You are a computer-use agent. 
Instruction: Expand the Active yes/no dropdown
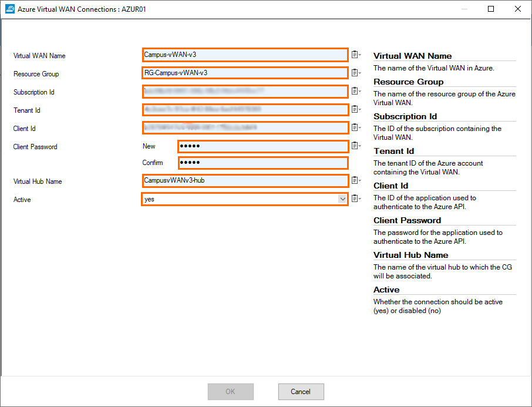click(x=342, y=199)
